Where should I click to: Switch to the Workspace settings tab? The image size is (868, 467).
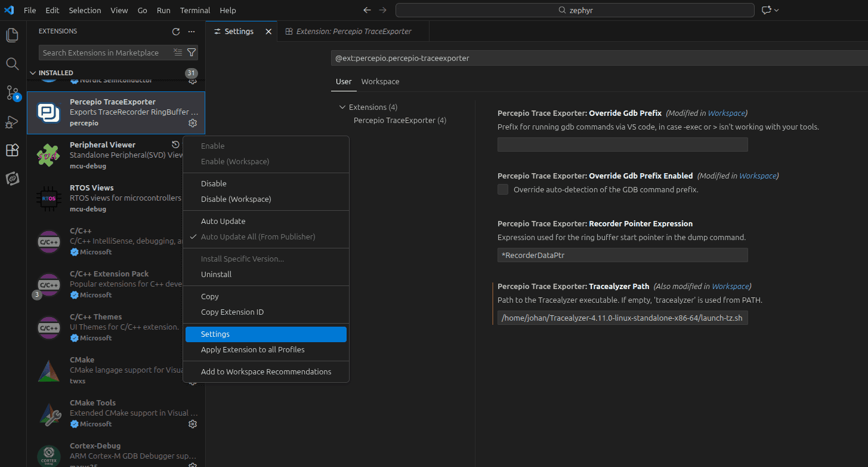point(380,81)
